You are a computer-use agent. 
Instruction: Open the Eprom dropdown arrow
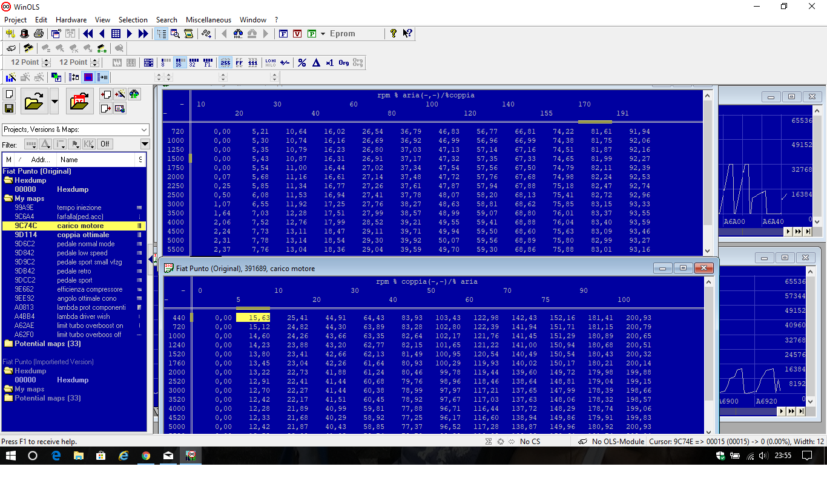click(323, 34)
